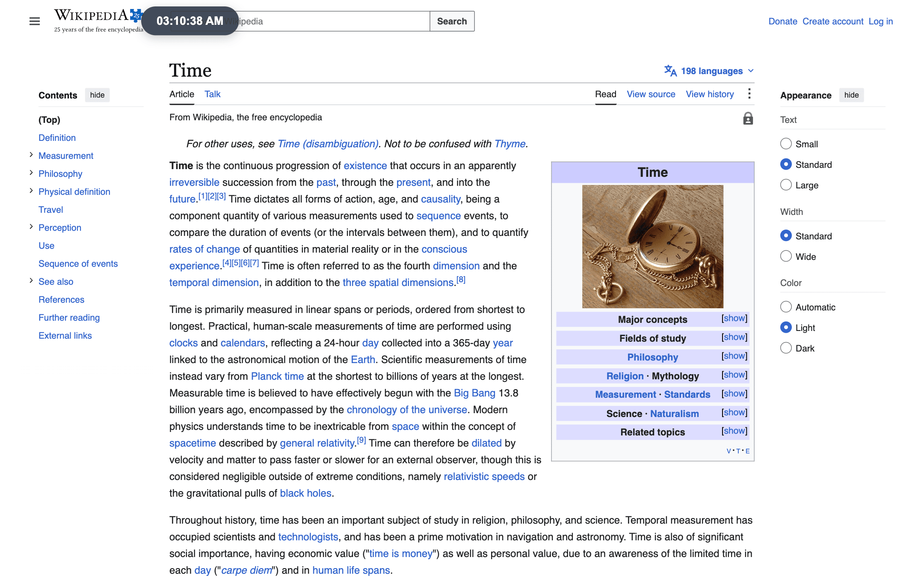Viewport: 924px width, 578px height.
Task: Select Wide width option
Action: (x=786, y=256)
